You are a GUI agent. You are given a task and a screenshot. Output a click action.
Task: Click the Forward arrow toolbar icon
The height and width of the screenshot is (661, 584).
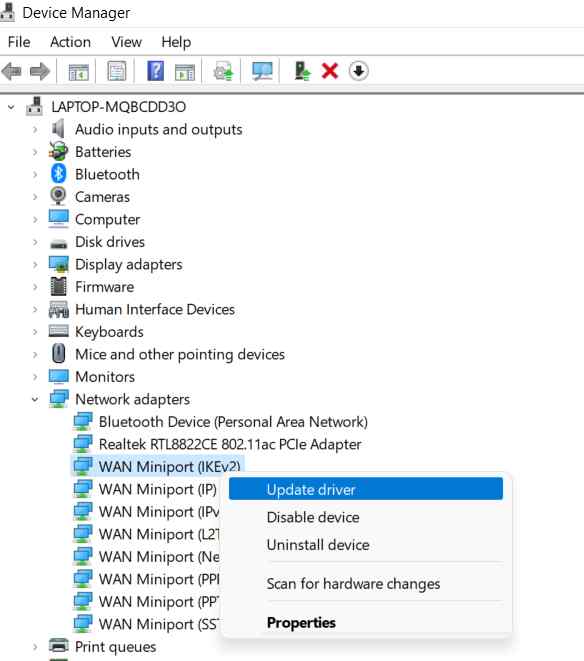coord(40,71)
